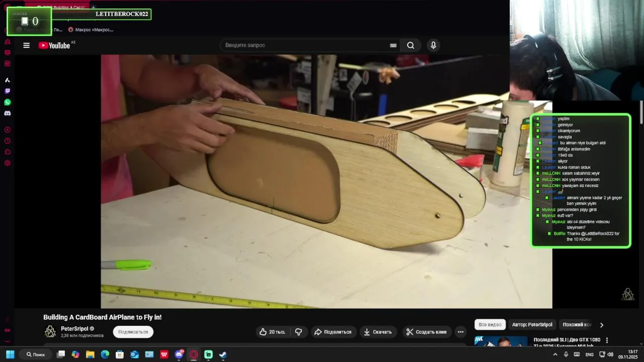Open more actions three-dot menu under video
The image size is (644, 362).
(460, 332)
